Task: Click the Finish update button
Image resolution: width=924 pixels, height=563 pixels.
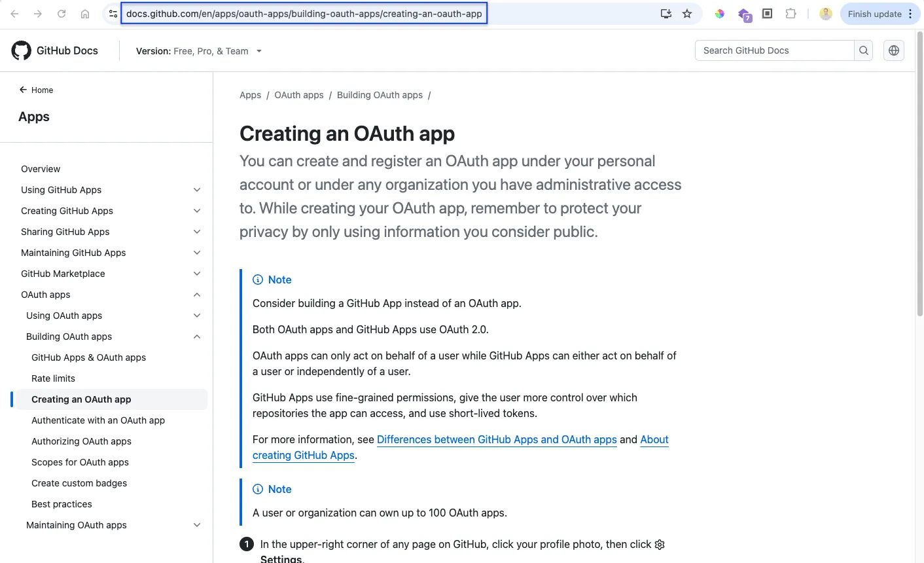Action: [x=879, y=14]
